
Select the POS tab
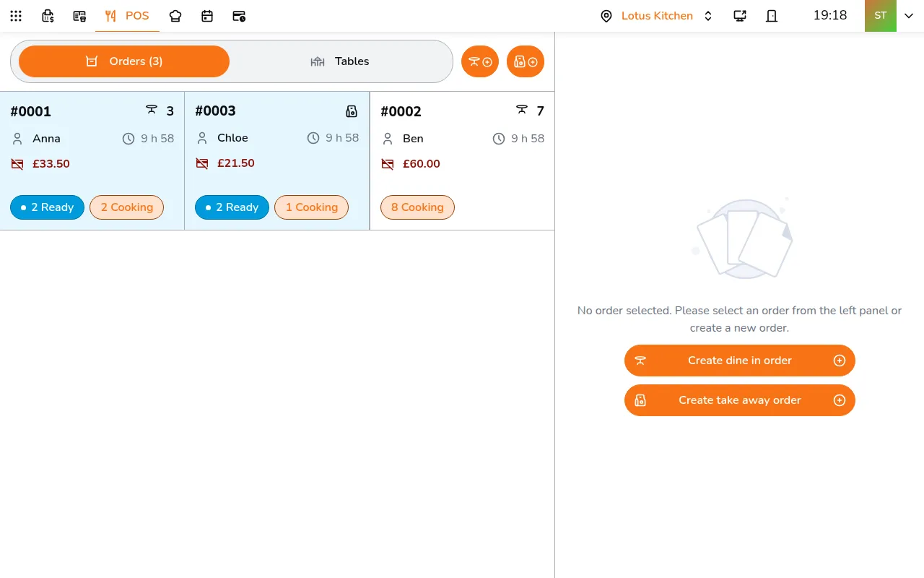pyautogui.click(x=127, y=16)
